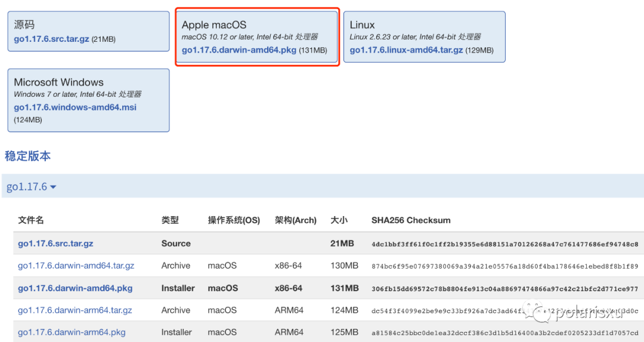The width and height of the screenshot is (644, 342).
Task: Click Windows 7 or later requirement text
Action: (x=78, y=94)
